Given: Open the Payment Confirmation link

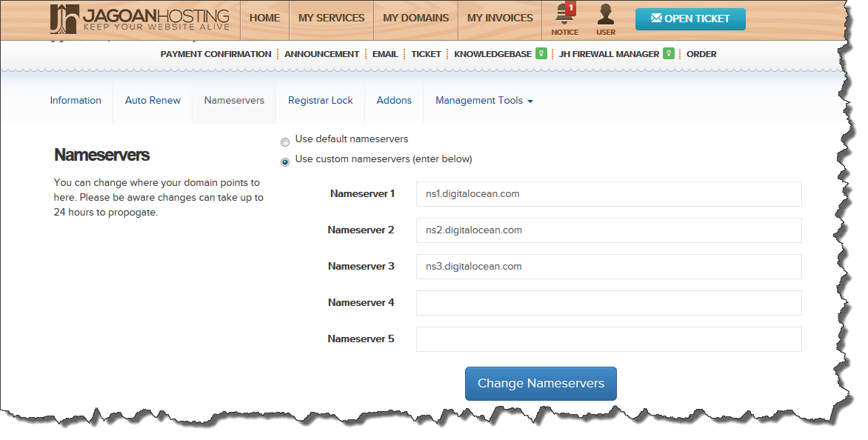Looking at the screenshot, I should point(216,54).
